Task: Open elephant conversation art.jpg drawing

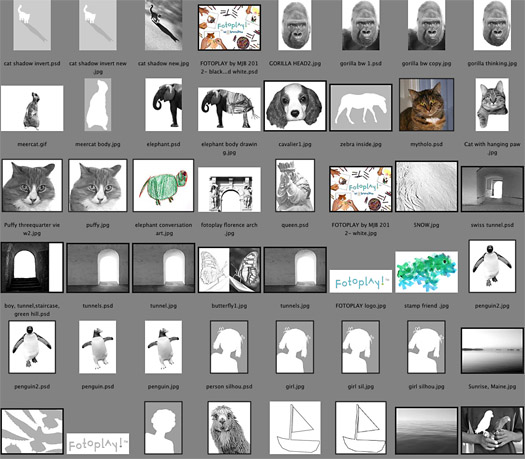Action: pyautogui.click(x=163, y=185)
